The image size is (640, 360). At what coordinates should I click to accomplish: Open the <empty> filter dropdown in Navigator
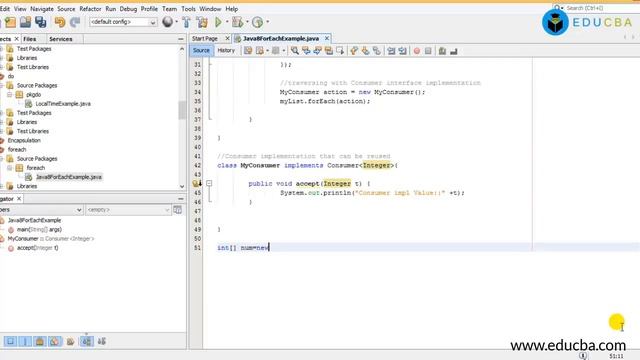click(128, 209)
